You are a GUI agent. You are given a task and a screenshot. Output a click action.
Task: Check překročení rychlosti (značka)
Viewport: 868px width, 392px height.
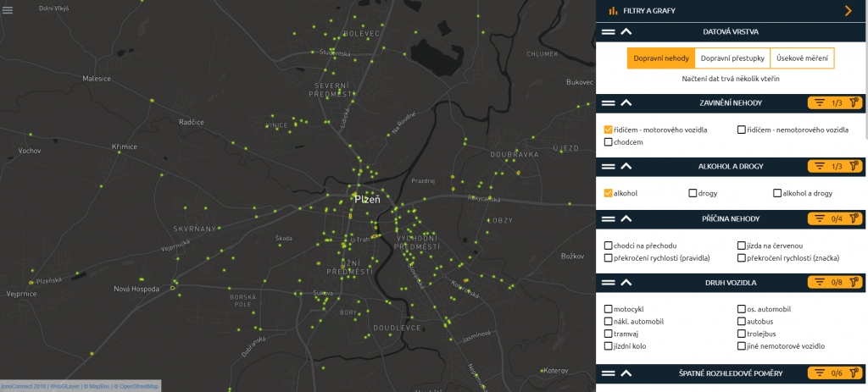coord(741,257)
